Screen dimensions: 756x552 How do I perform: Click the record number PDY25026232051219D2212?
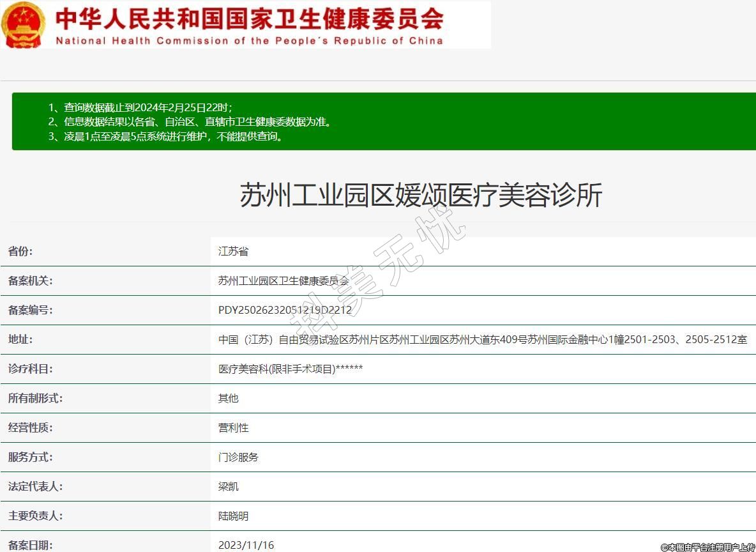(x=285, y=310)
